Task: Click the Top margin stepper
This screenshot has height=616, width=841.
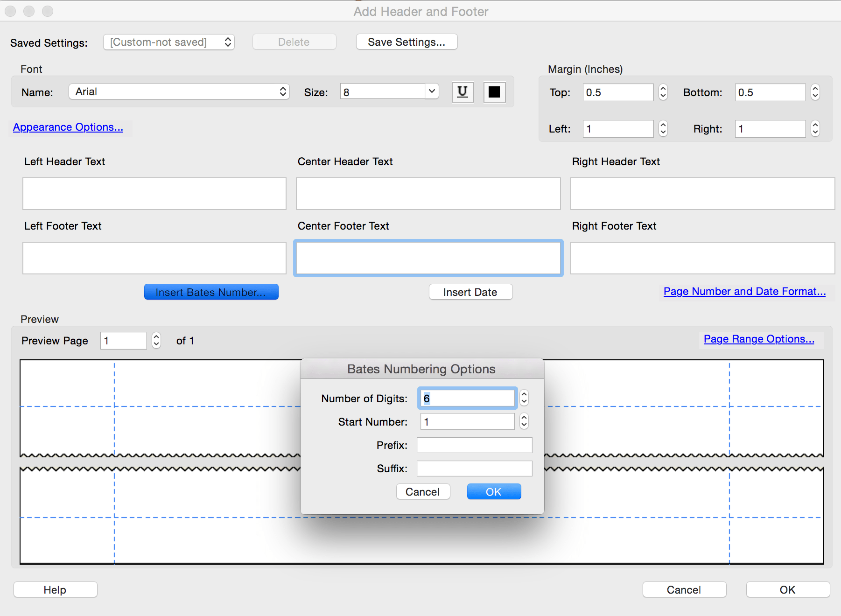Action: 663,92
